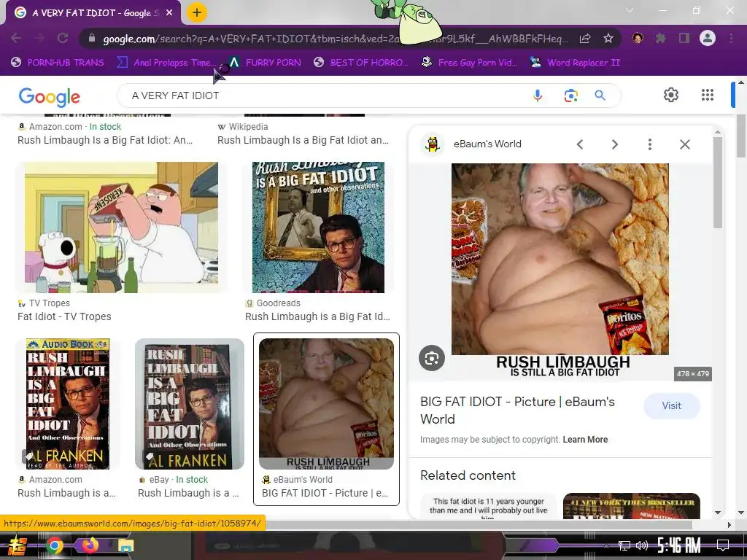Open the Fat Idiot - TV Tropes link
Image resolution: width=747 pixels, height=560 pixels.
point(64,316)
